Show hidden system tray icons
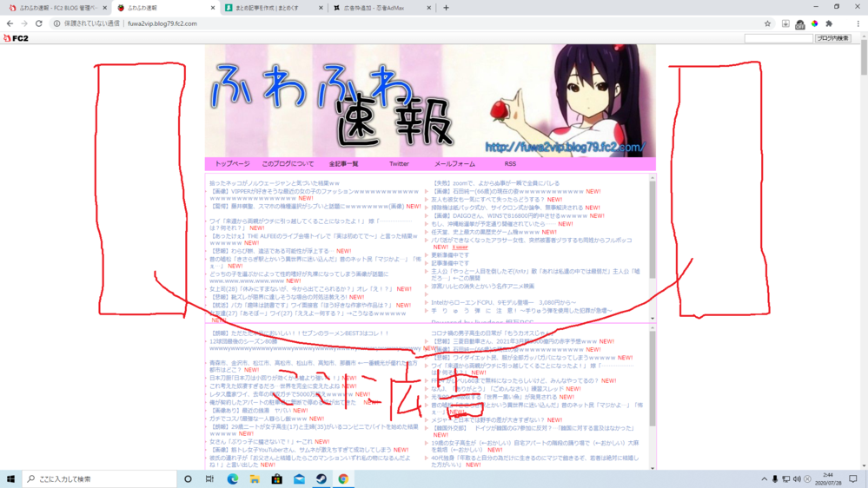This screenshot has height=488, width=868. click(765, 479)
